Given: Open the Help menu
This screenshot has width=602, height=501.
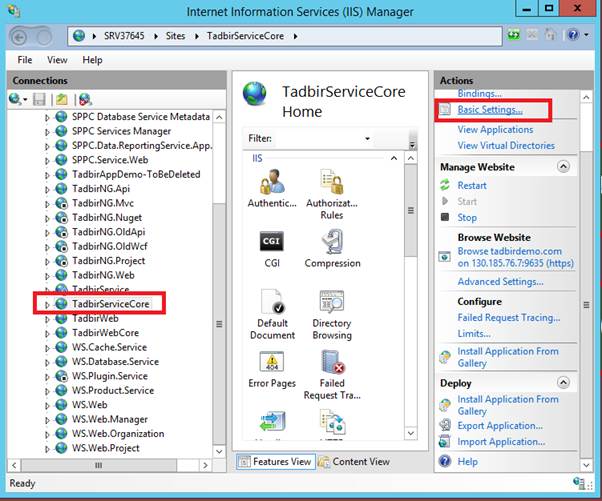Looking at the screenshot, I should click(x=93, y=60).
